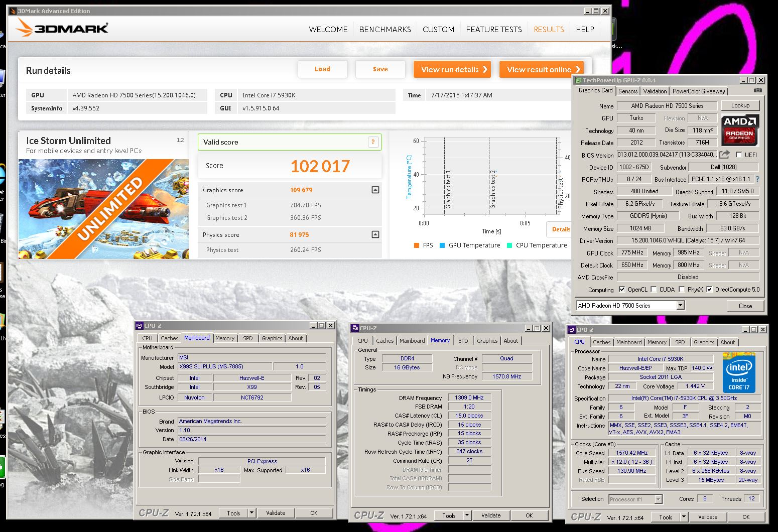Image resolution: width=778 pixels, height=532 pixels.
Task: Open Tools dropdown arrow in Memory CPU-Z
Action: tap(467, 515)
